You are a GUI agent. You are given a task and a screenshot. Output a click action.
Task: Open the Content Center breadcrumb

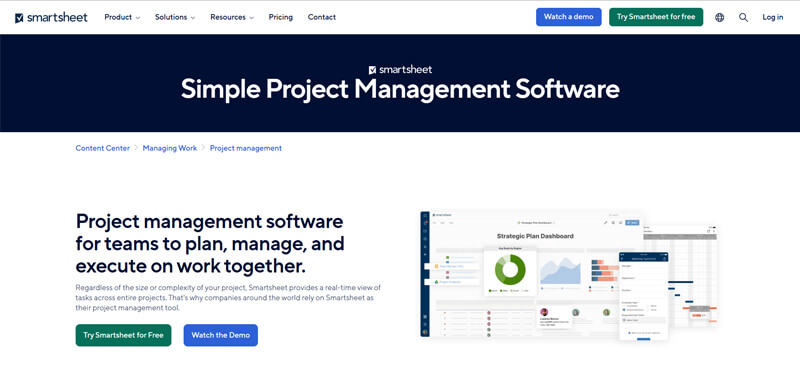pos(103,148)
